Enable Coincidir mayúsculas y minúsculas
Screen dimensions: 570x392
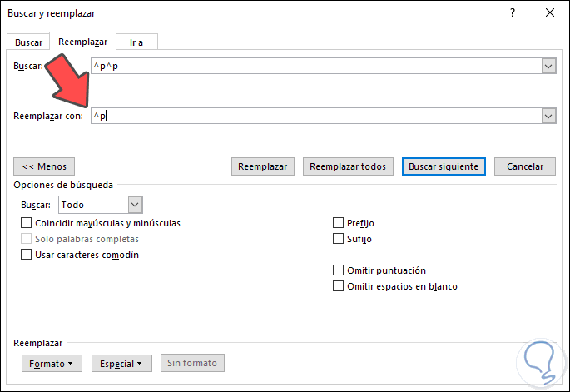27,223
